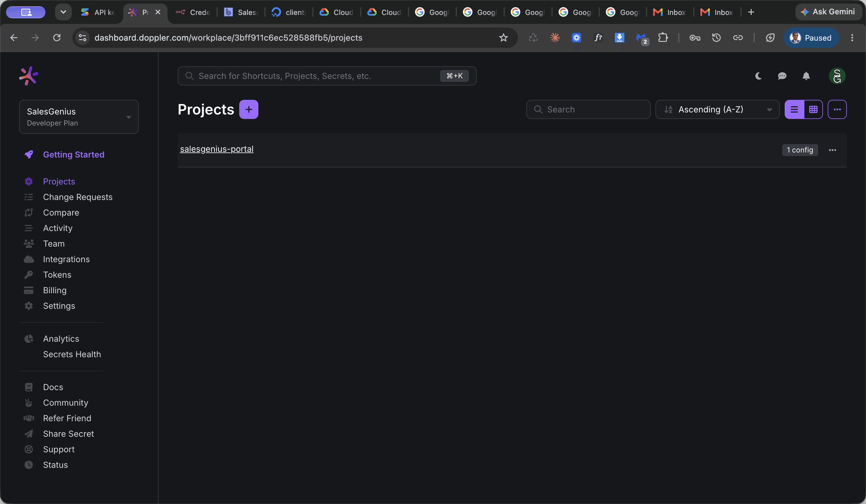Open Change Requests section
This screenshot has width=866, height=504.
pyautogui.click(x=78, y=197)
